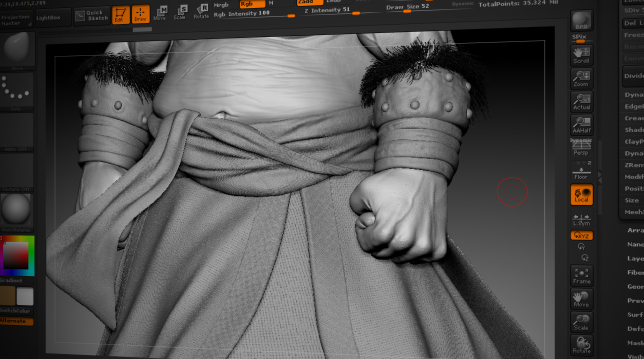The image size is (644, 359).
Task: Toggle Persp perspective view
Action: point(581,147)
